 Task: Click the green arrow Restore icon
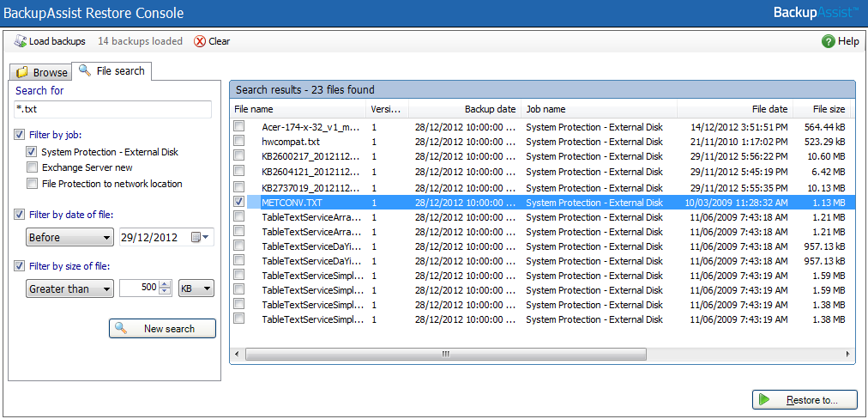pyautogui.click(x=765, y=400)
